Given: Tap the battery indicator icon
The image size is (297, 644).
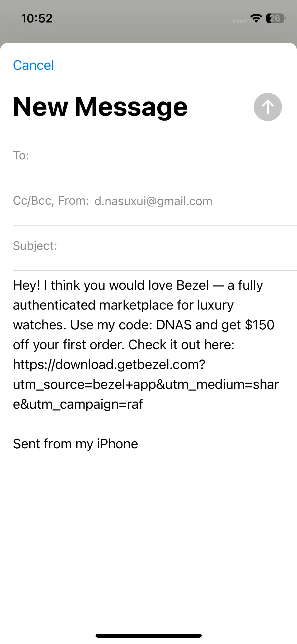Looking at the screenshot, I should pos(276,18).
